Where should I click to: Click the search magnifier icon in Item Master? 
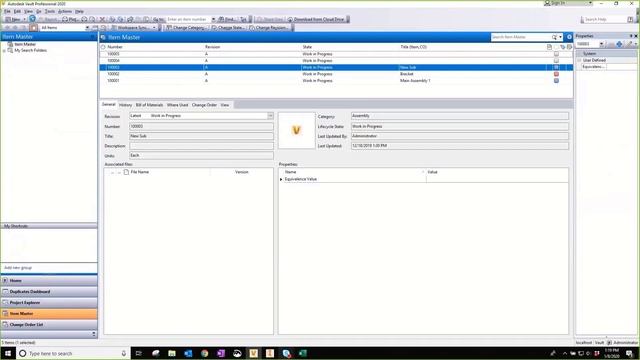point(554,37)
